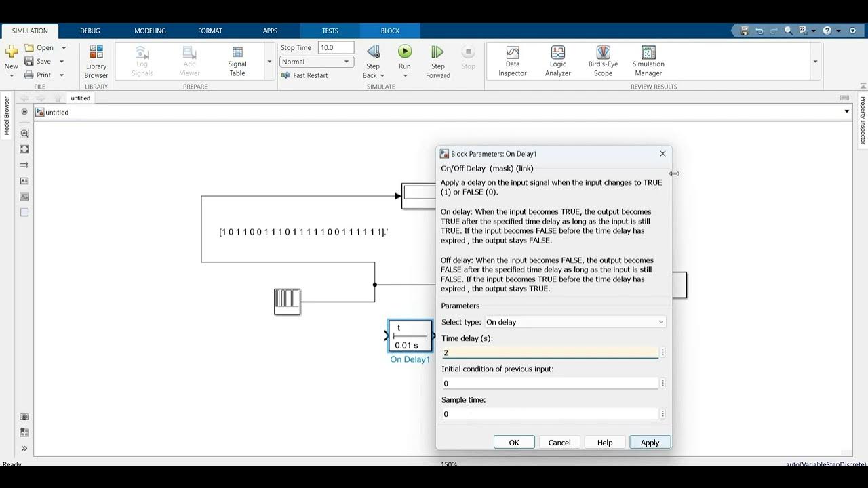Screen dimensions: 868x488
Task: Click the quick access Save icon in title strip
Action: 745,30
